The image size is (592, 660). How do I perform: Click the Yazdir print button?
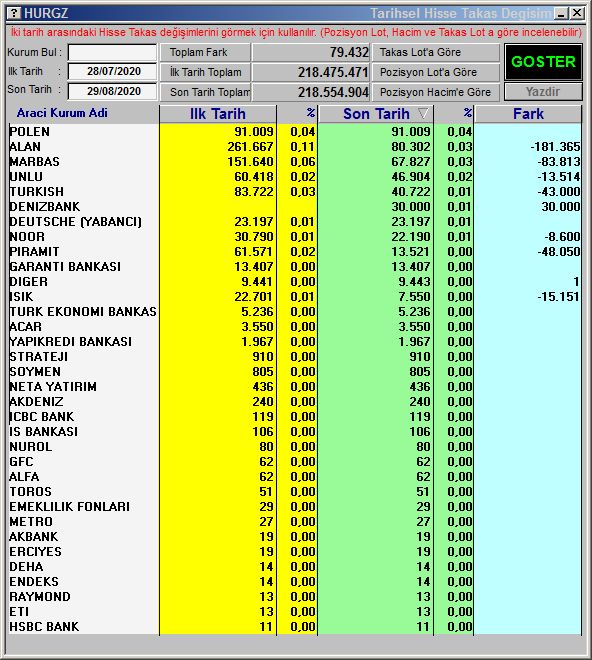coord(543,91)
